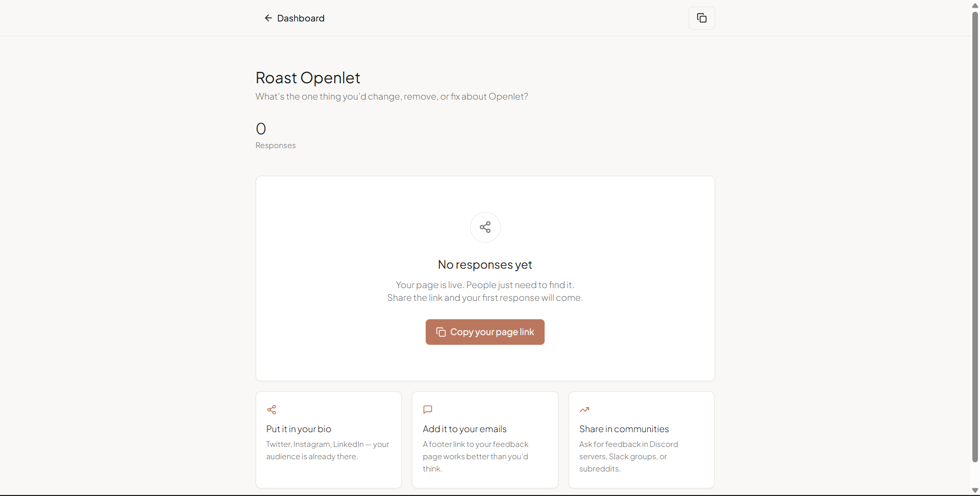Click the share icon on the bio card

(272, 410)
